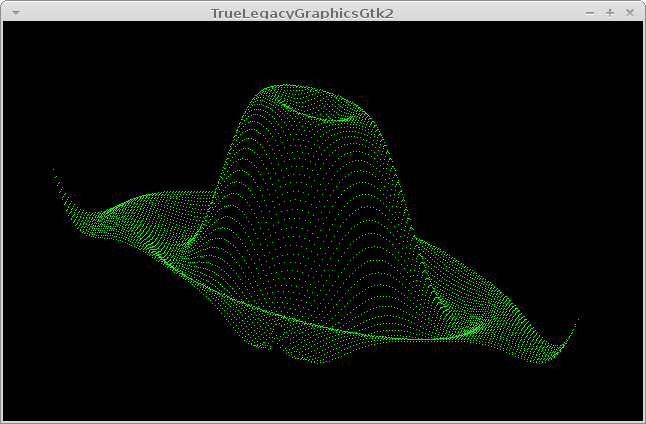Click empty title bar area left of title
This screenshot has height=424, width=646.
click(x=110, y=13)
